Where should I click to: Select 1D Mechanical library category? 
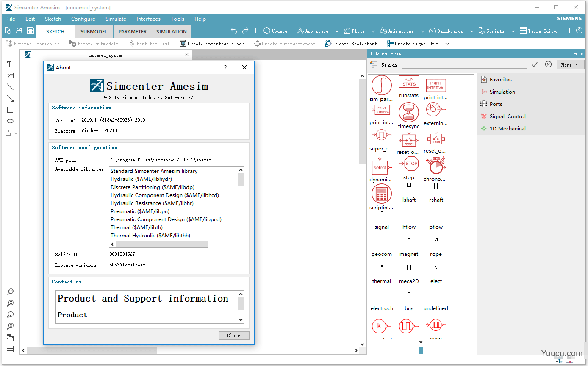[503, 128]
